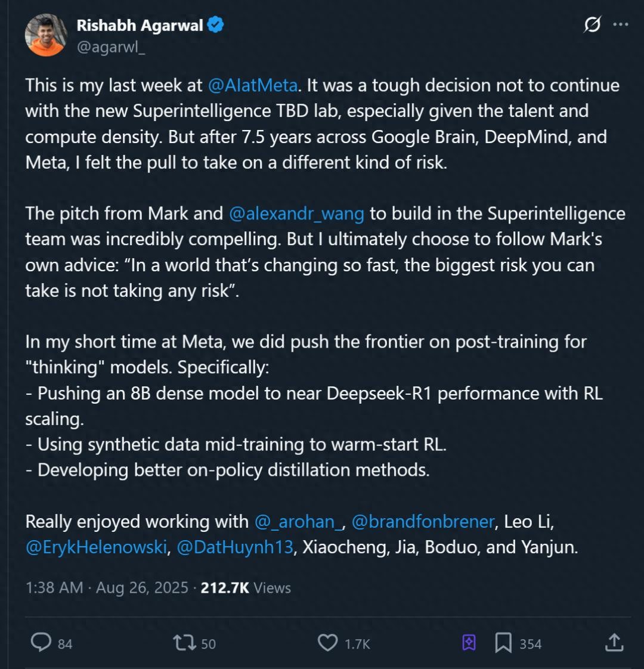Click the reply comment icon

41,642
